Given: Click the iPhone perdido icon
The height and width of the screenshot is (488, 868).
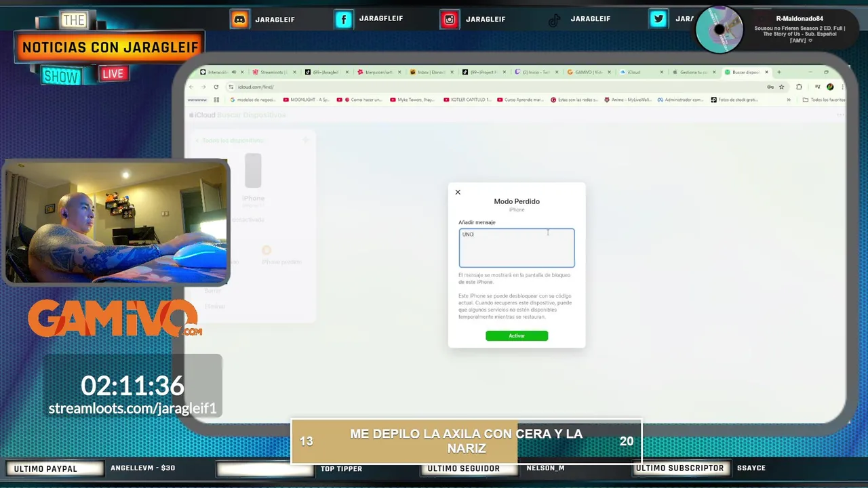Looking at the screenshot, I should (x=267, y=250).
